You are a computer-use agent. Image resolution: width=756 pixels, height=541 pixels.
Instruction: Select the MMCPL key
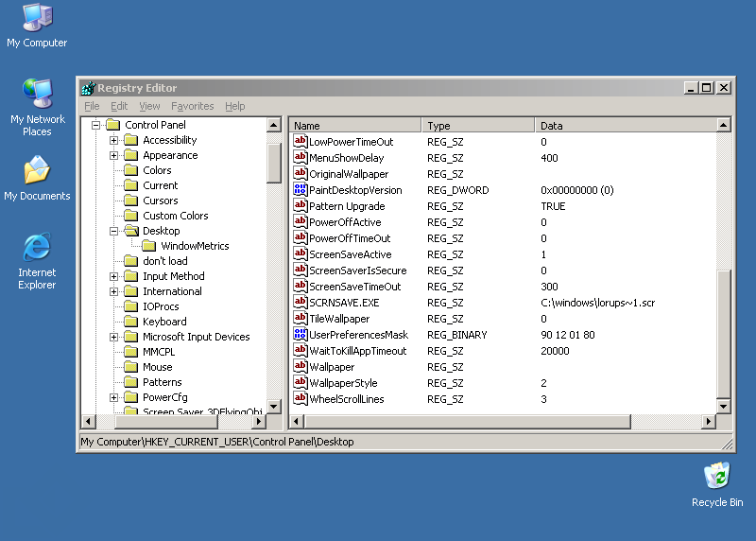159,352
